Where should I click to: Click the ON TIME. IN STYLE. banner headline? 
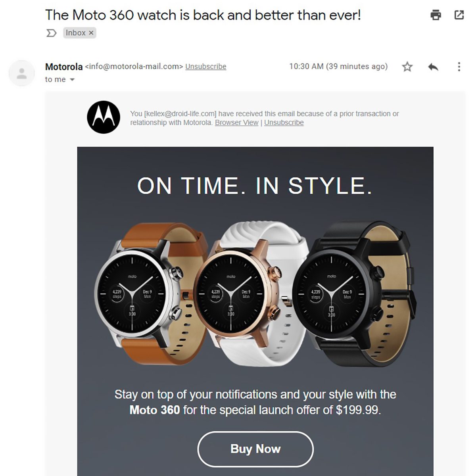point(255,186)
